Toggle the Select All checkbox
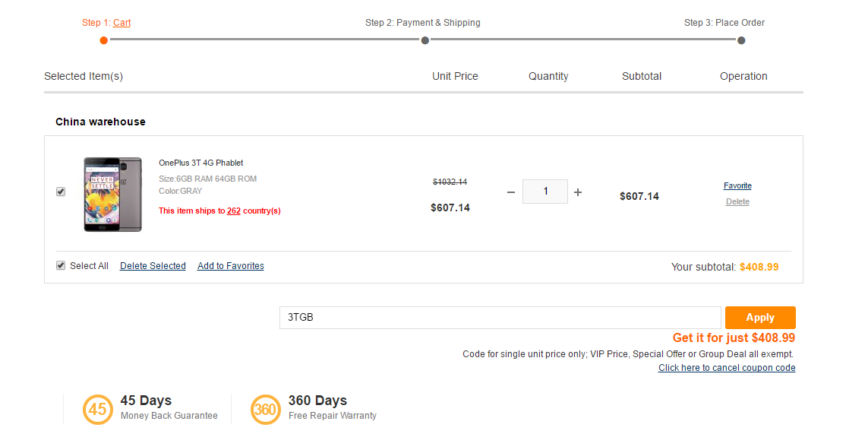 (61, 265)
